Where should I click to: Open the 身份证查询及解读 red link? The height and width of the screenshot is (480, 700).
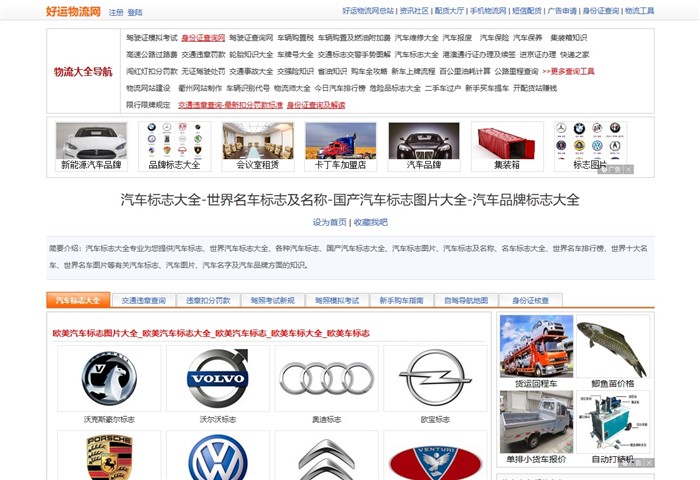point(316,105)
